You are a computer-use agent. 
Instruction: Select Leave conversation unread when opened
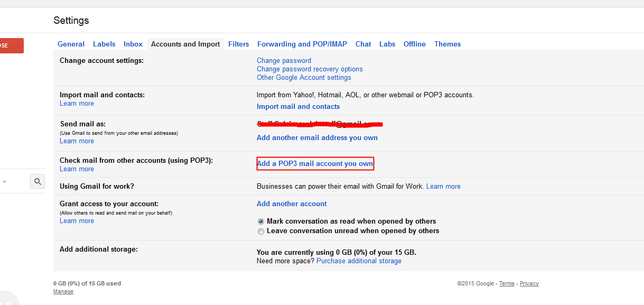click(x=261, y=232)
